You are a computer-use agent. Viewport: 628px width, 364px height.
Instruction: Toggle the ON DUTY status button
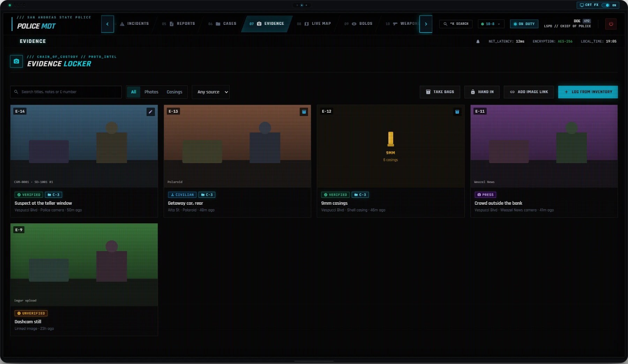(524, 24)
